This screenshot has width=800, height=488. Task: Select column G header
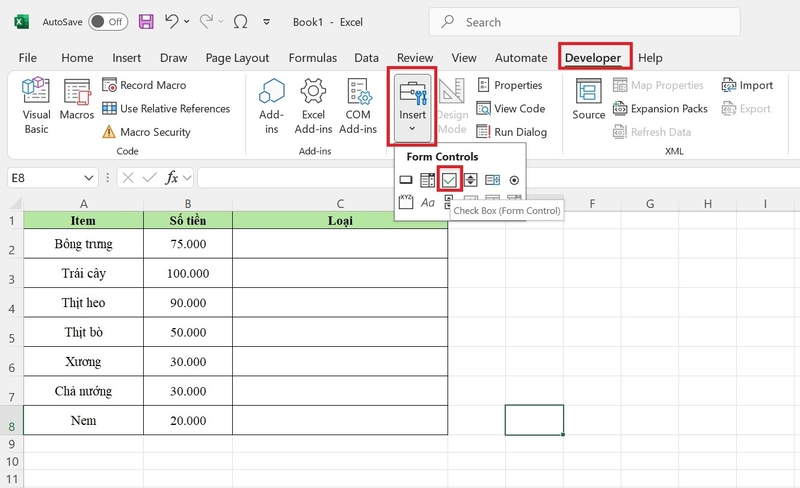pyautogui.click(x=649, y=204)
